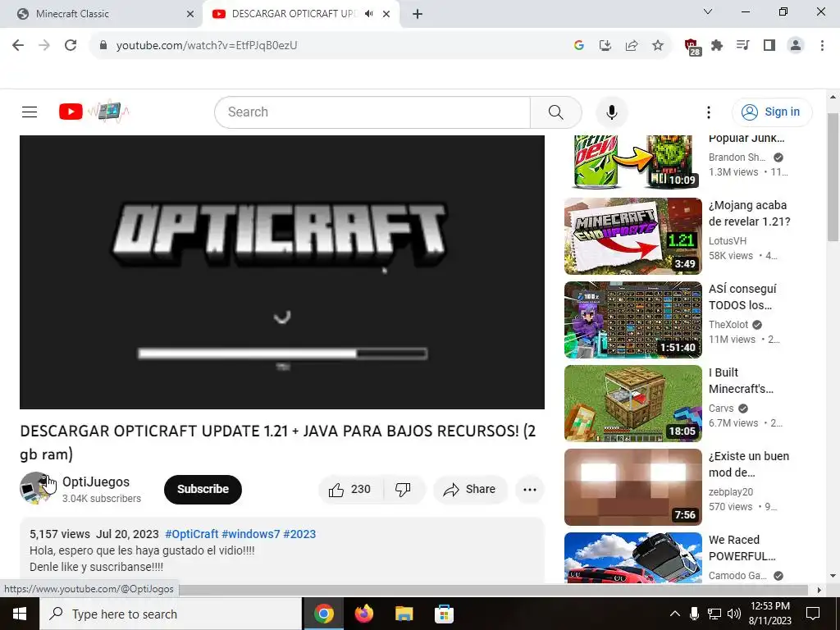840x630 pixels.
Task: Reload the YouTube page
Action: 71,46
